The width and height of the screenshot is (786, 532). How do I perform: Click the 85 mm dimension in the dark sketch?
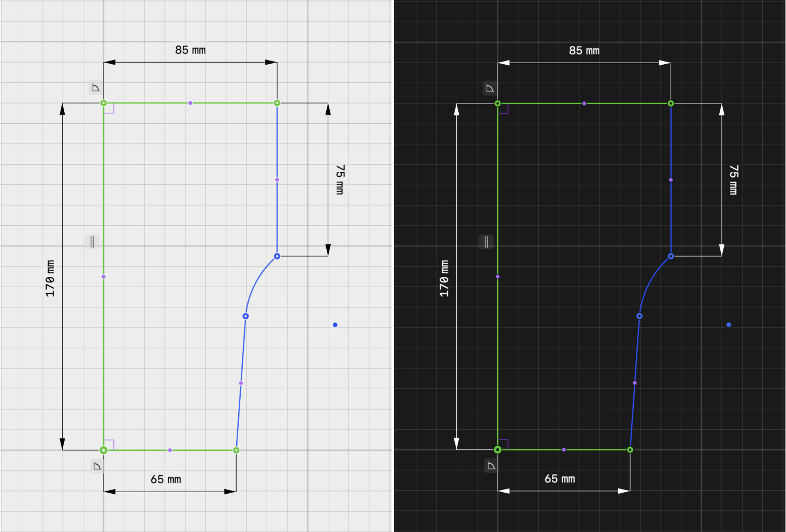pyautogui.click(x=585, y=51)
